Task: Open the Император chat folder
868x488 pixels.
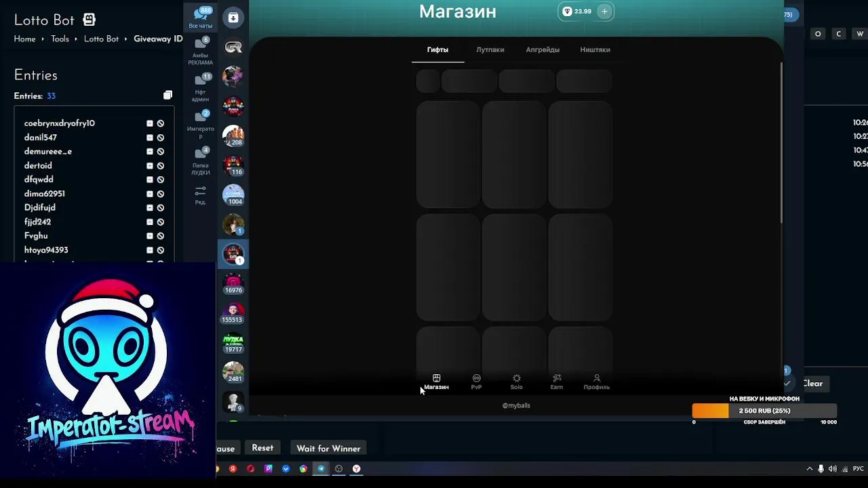Action: coord(200,125)
